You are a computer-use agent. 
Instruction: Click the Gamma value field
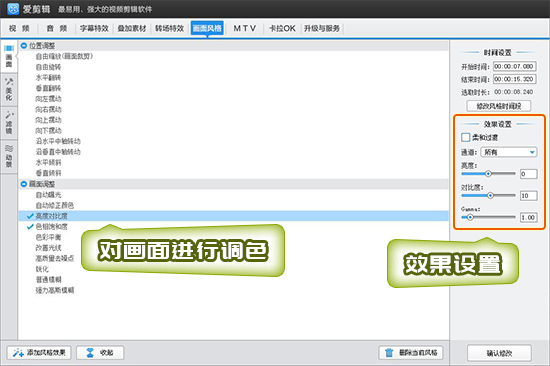tap(528, 218)
